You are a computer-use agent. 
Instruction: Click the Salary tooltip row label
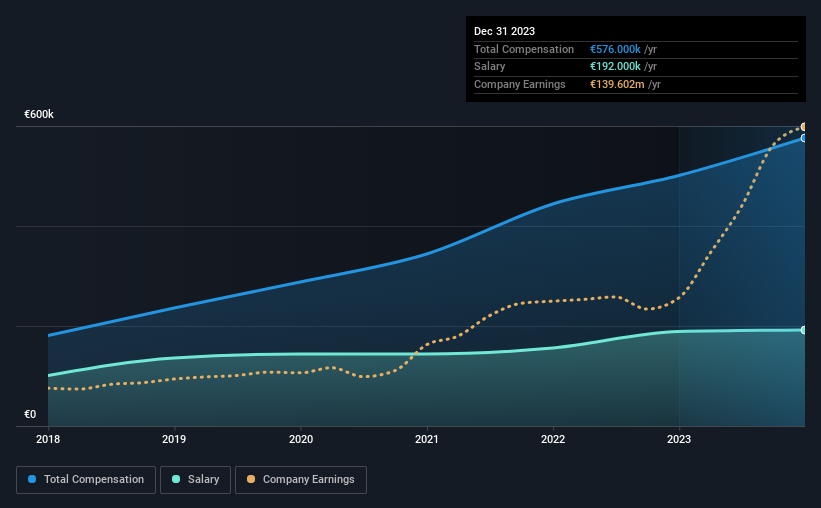490,67
